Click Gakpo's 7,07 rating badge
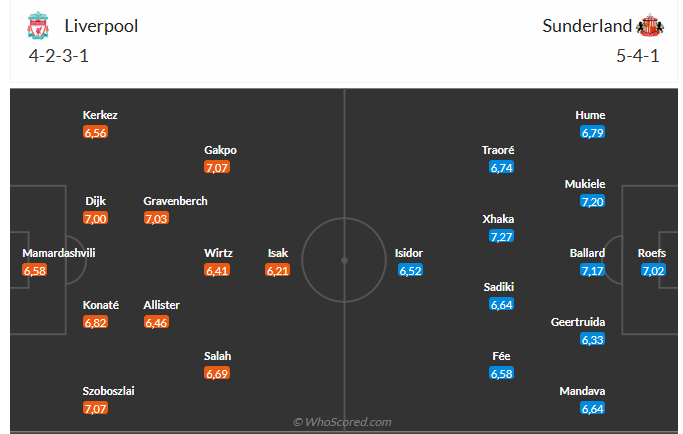The height and width of the screenshot is (434, 683). 217,167
